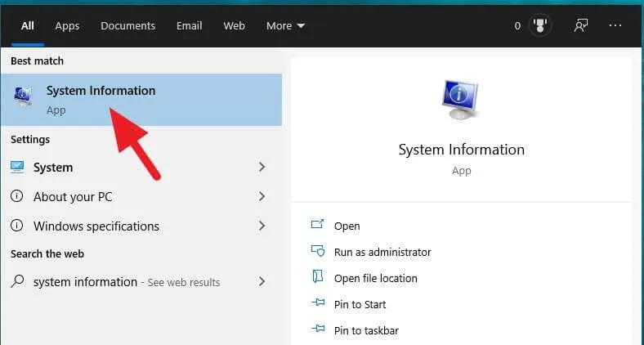Open the More dropdown menu
644x345 pixels.
285,26
